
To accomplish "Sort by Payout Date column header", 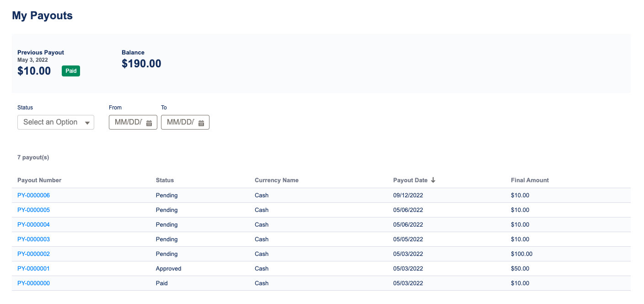I will (x=411, y=180).
